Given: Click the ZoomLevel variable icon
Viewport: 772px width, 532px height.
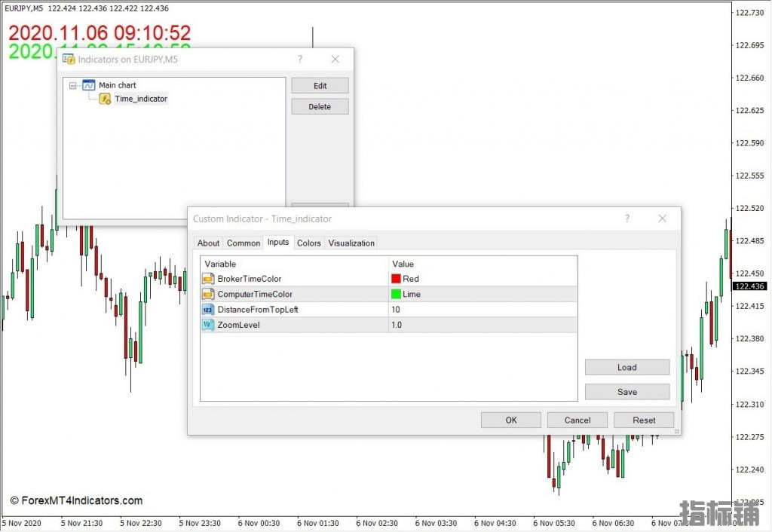Looking at the screenshot, I should (208, 325).
